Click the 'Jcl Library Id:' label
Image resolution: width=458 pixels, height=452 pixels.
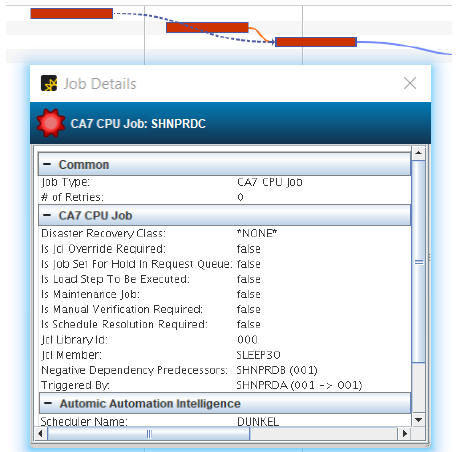tap(74, 340)
